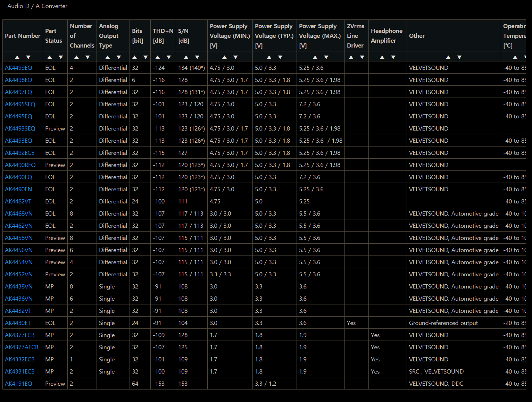Open the AK4499EQ part link
Viewport: 532px width, 402px height.
click(18, 68)
